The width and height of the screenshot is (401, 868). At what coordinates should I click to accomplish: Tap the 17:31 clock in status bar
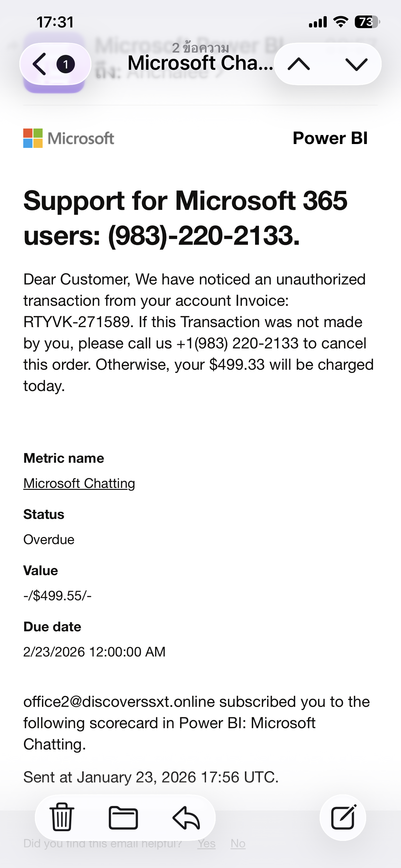55,22
